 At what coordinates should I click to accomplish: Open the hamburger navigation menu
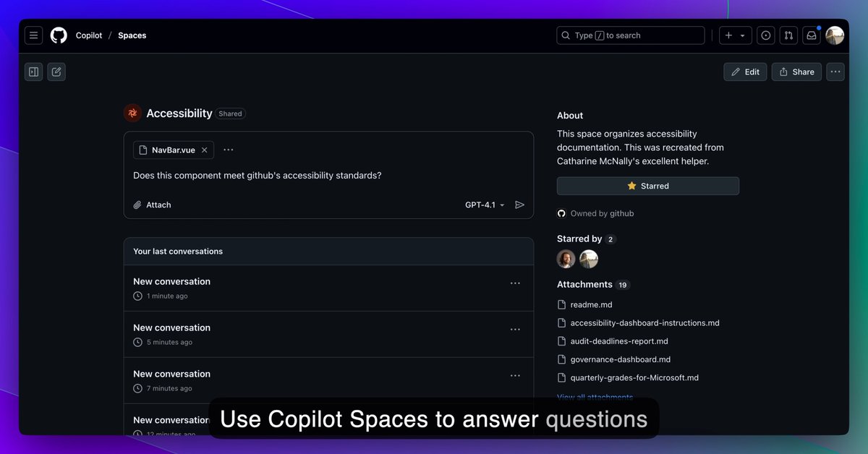pyautogui.click(x=33, y=35)
